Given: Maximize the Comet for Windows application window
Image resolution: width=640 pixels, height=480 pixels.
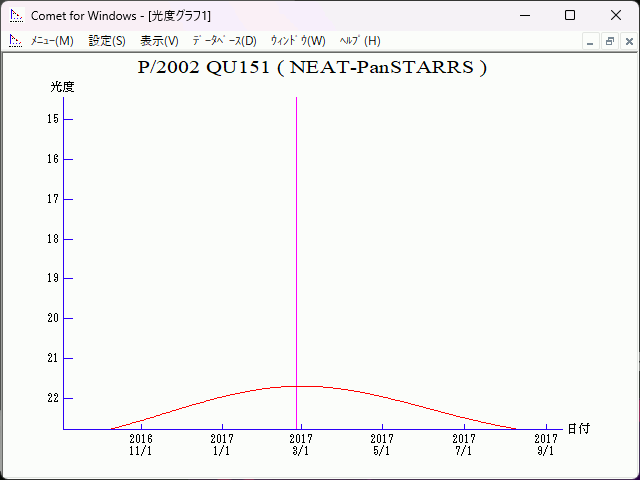Looking at the screenshot, I should (x=570, y=16).
